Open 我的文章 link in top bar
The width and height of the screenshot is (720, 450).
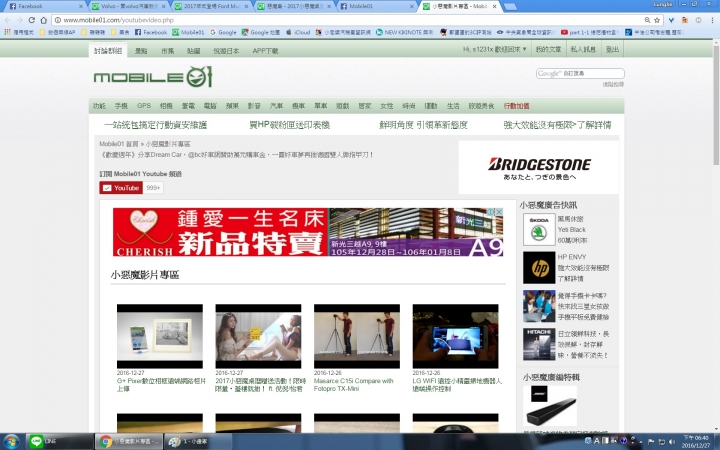pyautogui.click(x=548, y=49)
